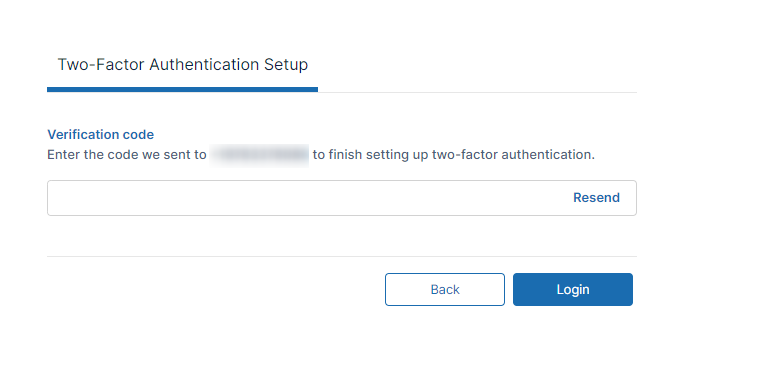Return to previous step using Back
The height and width of the screenshot is (389, 761).
(445, 290)
